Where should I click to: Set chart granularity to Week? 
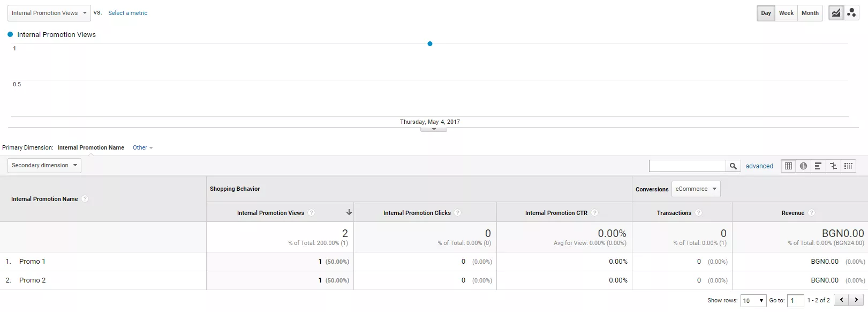tap(786, 13)
